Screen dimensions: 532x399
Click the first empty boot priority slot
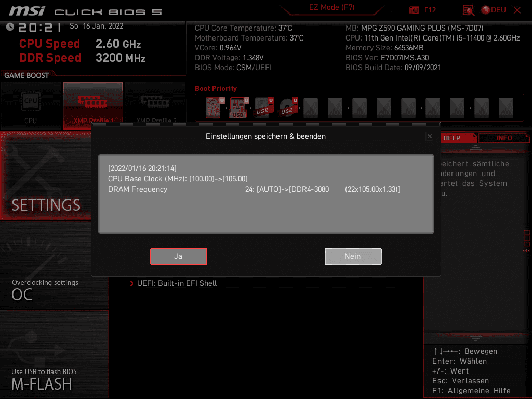pyautogui.click(x=311, y=108)
